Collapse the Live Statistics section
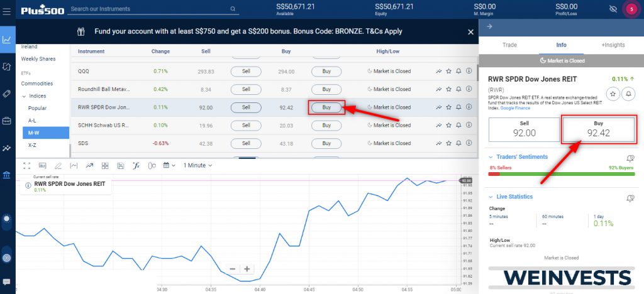The image size is (644, 294). 491,197
